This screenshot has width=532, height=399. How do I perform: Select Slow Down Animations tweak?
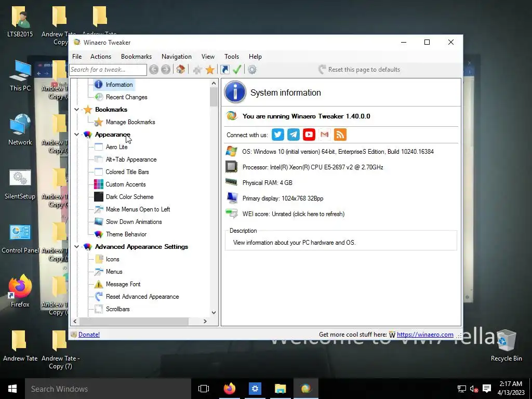tap(134, 222)
